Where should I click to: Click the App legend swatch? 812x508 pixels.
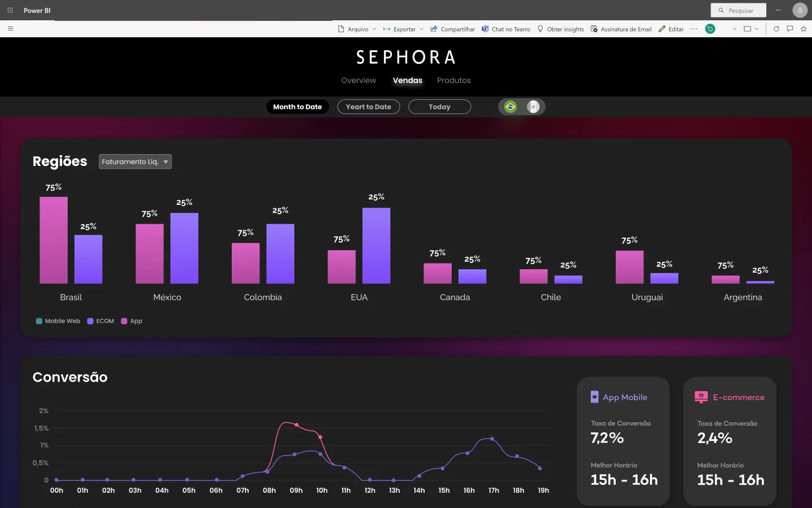(x=124, y=321)
